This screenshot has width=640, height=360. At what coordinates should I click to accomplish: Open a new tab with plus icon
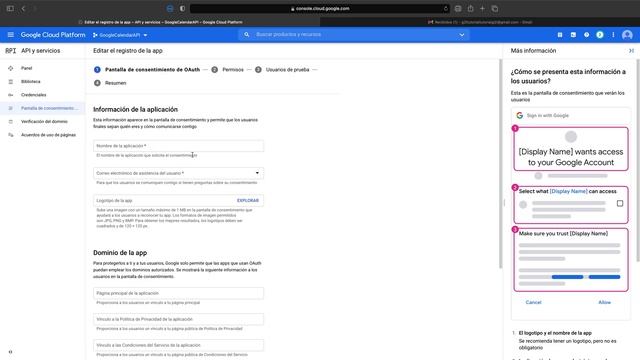tap(482, 9)
